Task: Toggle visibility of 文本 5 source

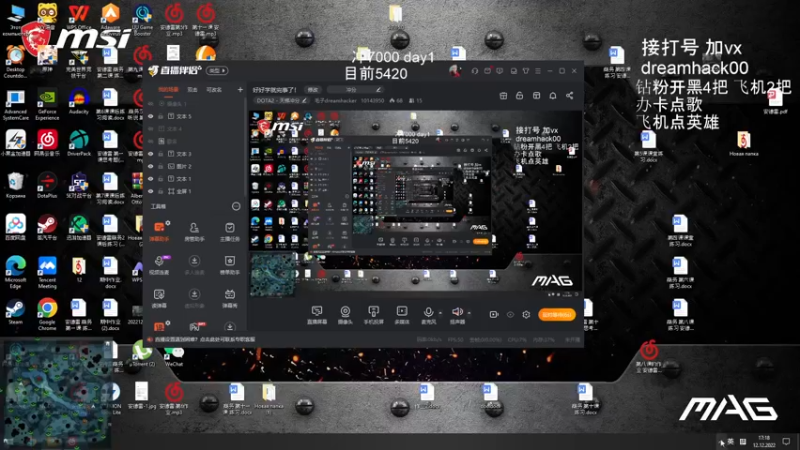Action: (151, 116)
